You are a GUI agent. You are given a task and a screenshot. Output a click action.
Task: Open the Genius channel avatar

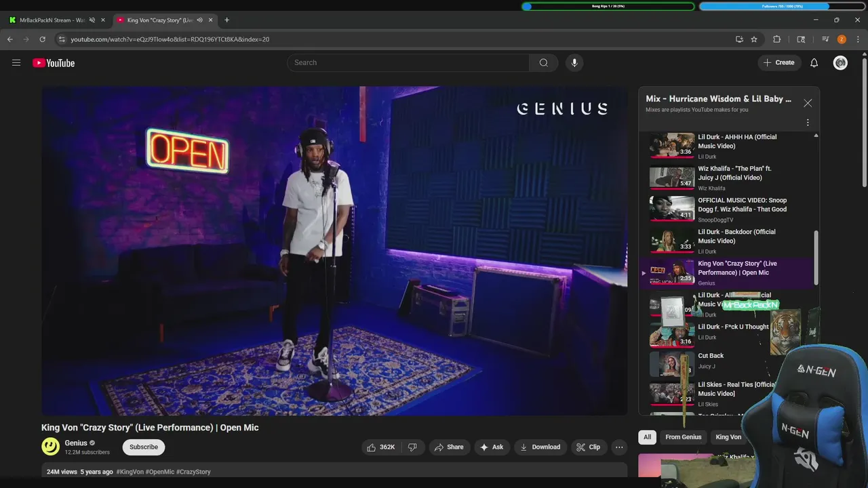pos(50,447)
